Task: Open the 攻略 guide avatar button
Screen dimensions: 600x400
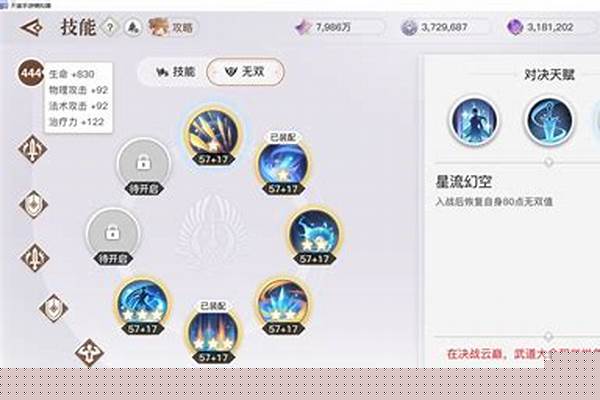Action: [x=173, y=27]
